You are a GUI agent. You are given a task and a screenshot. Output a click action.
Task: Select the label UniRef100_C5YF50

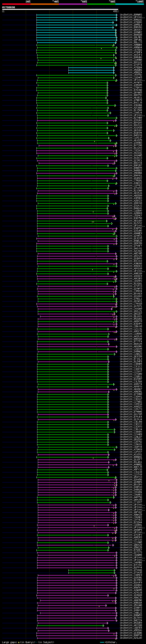click(x=131, y=75)
